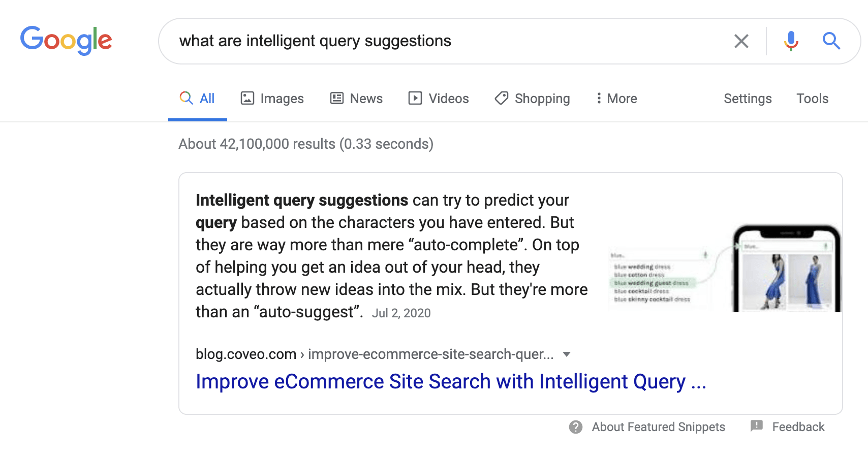Click the Jul 2, 2020 date text

[x=401, y=313]
